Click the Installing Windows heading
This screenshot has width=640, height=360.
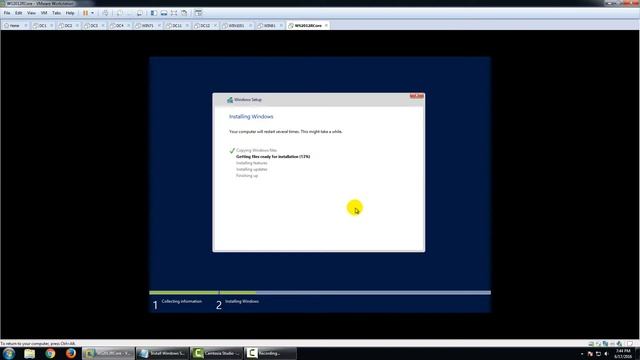click(251, 117)
